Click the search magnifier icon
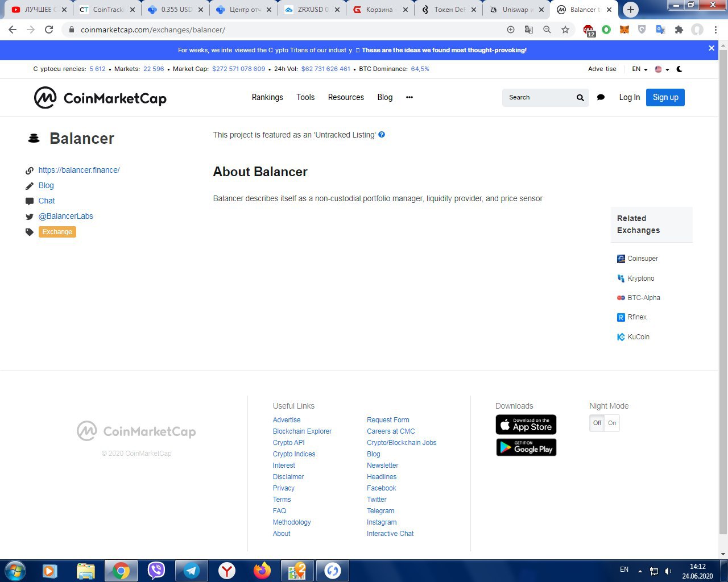Image resolution: width=728 pixels, height=582 pixels. [580, 98]
